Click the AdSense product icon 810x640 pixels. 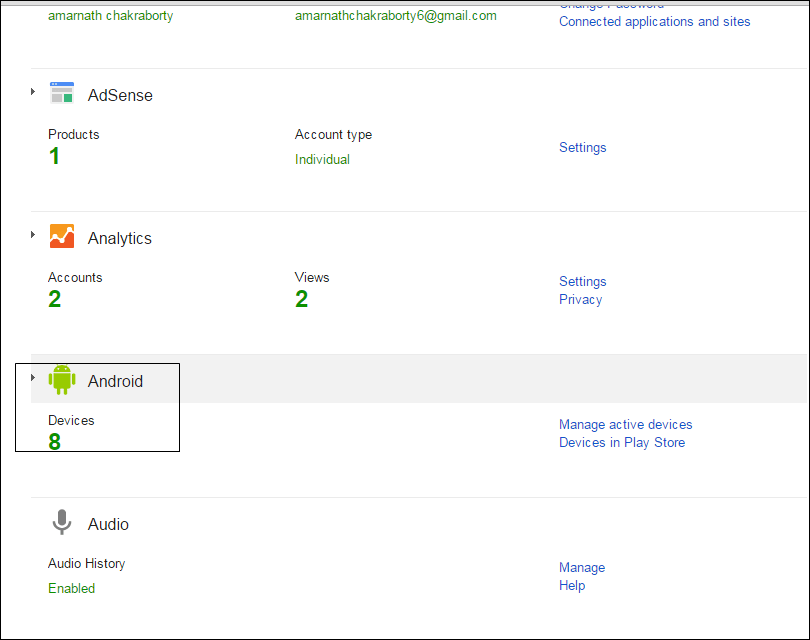click(x=62, y=93)
